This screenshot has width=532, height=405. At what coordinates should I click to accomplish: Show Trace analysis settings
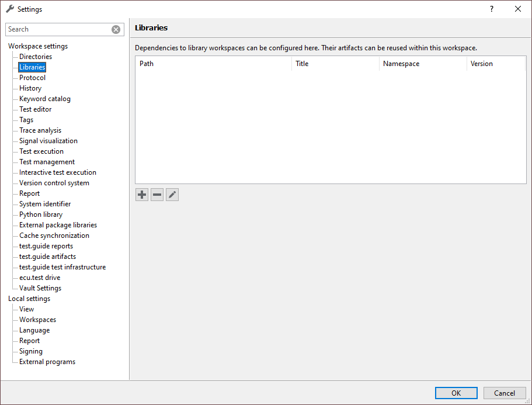[40, 130]
